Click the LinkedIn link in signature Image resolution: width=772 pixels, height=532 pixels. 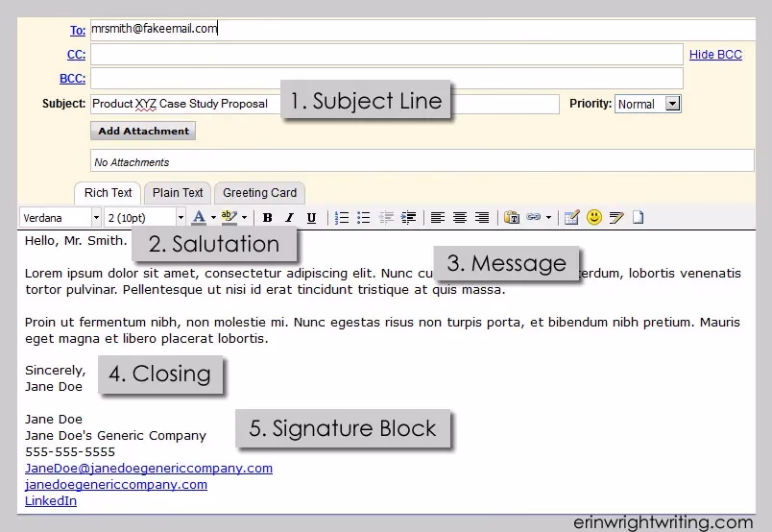tap(51, 501)
